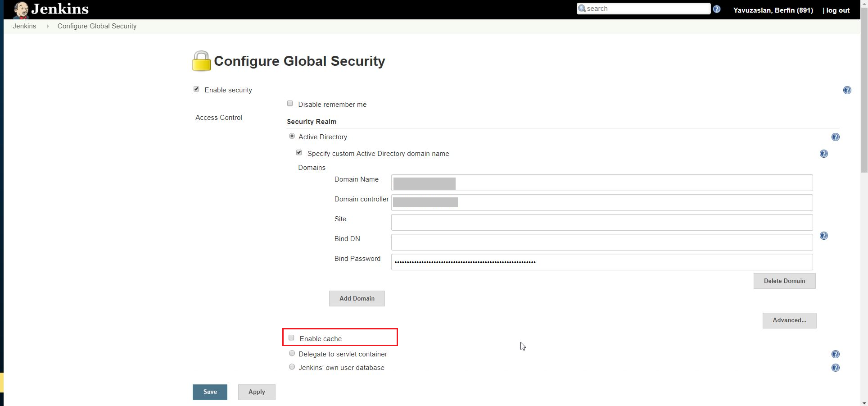Click the vertical scrollbar thumb
Viewport: 868px width, 406px height.
pos(864,90)
